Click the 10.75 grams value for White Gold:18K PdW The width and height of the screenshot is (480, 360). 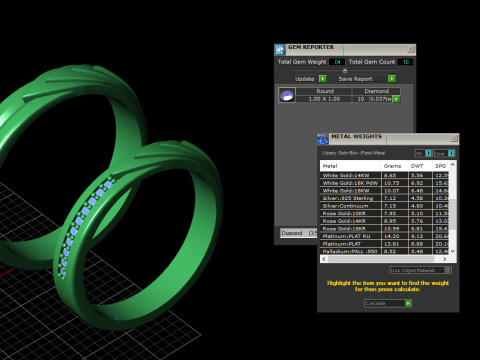point(394,183)
